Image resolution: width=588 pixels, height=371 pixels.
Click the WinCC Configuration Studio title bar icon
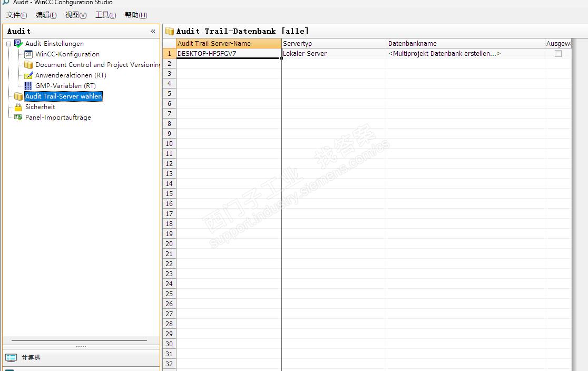pyautogui.click(x=6, y=2)
